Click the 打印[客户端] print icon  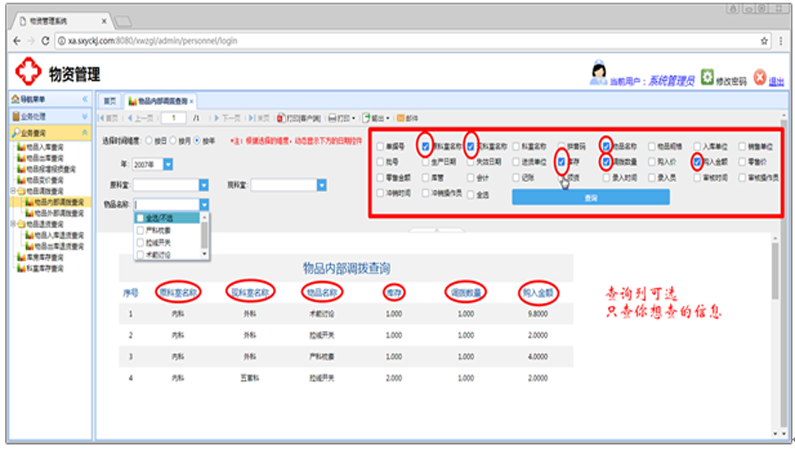(x=281, y=117)
